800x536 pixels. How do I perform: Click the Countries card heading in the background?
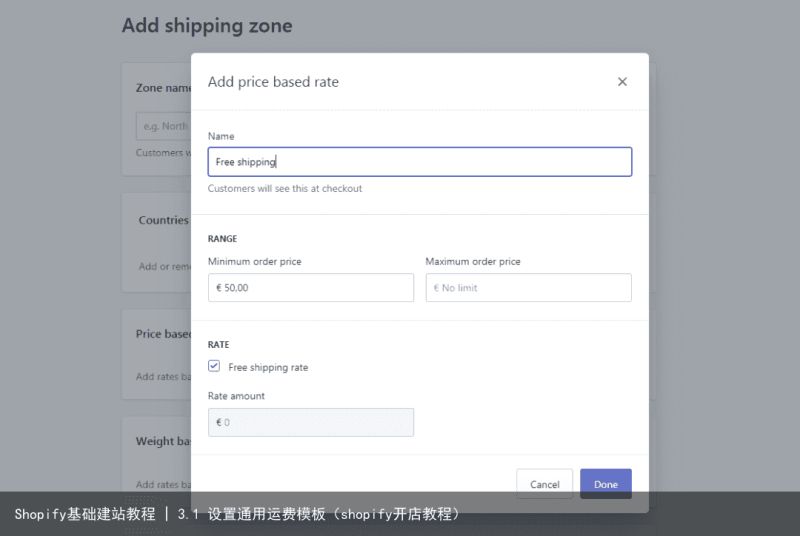164,220
